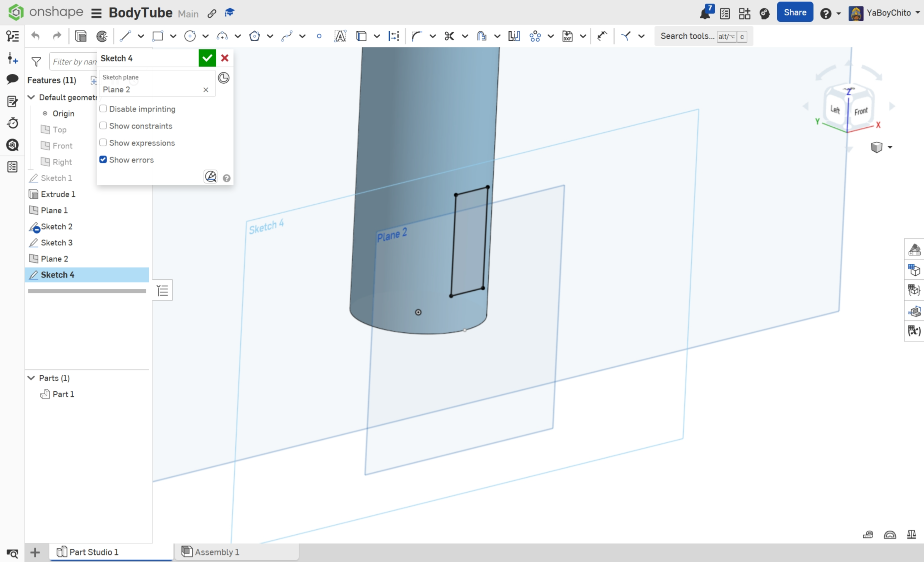Select the Sketch fillet tool

tap(417, 36)
